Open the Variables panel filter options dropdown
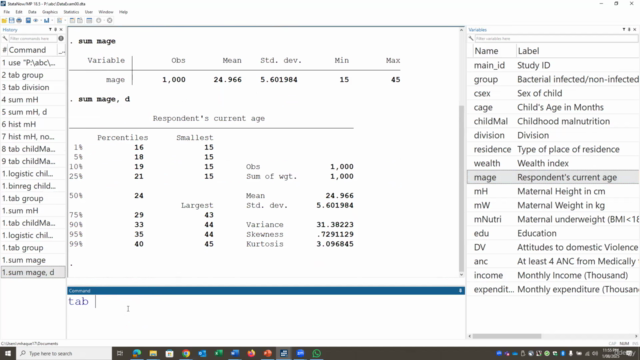 [624, 29]
